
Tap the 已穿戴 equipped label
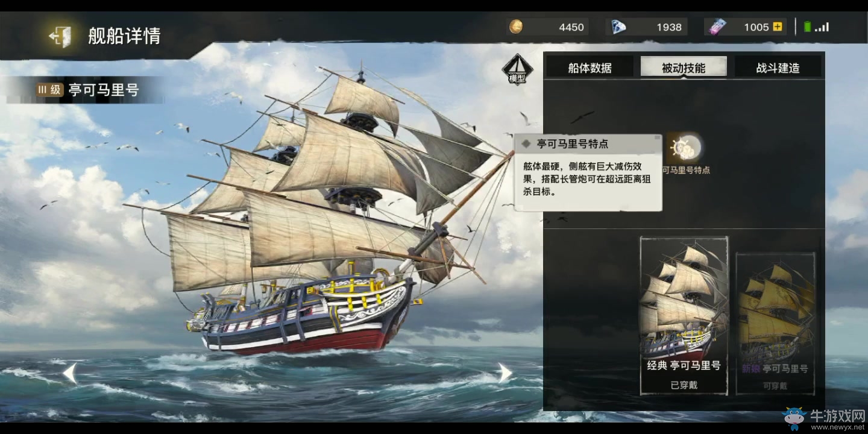(x=684, y=385)
